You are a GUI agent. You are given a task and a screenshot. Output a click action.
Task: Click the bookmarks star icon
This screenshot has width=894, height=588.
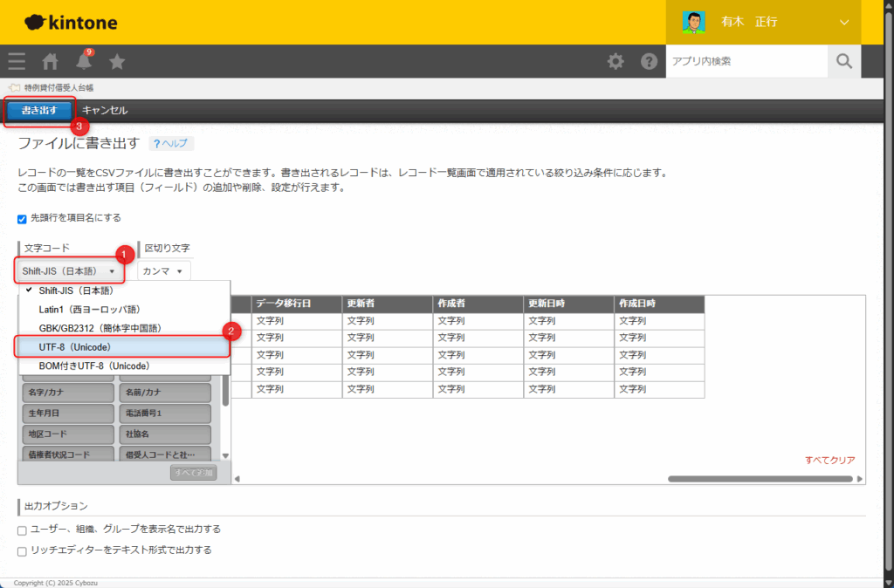coord(117,61)
